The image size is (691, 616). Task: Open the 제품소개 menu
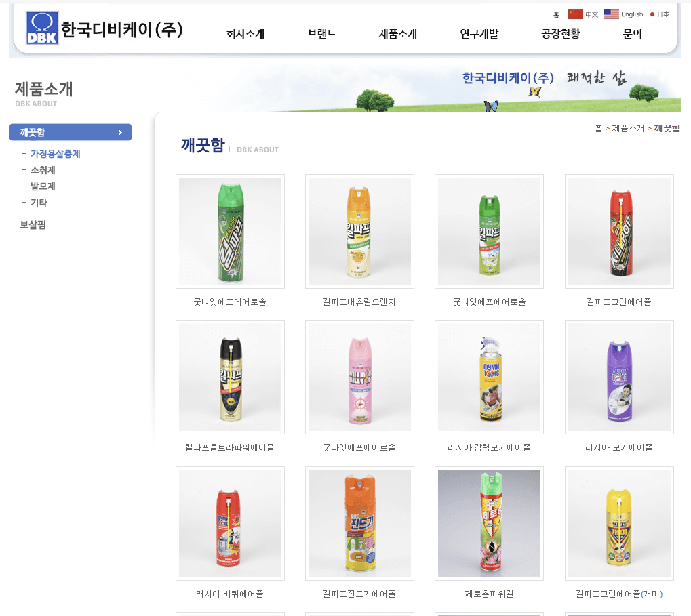397,33
